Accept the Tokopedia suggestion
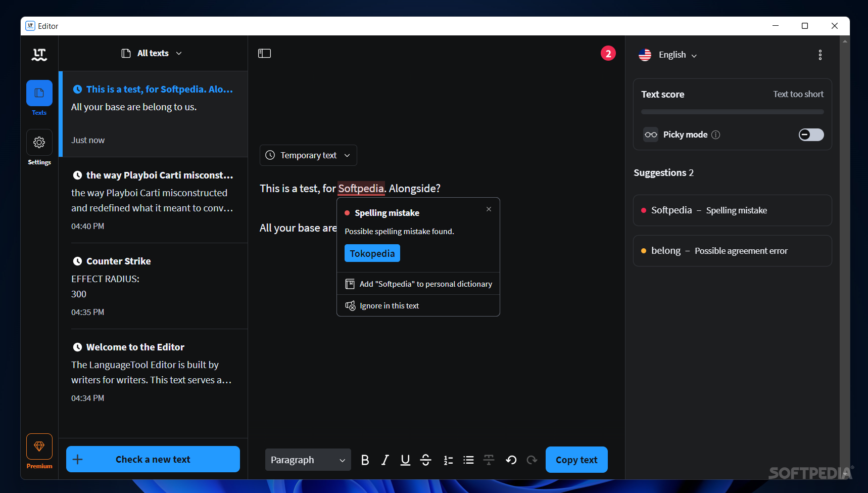This screenshot has width=868, height=493. coord(372,253)
